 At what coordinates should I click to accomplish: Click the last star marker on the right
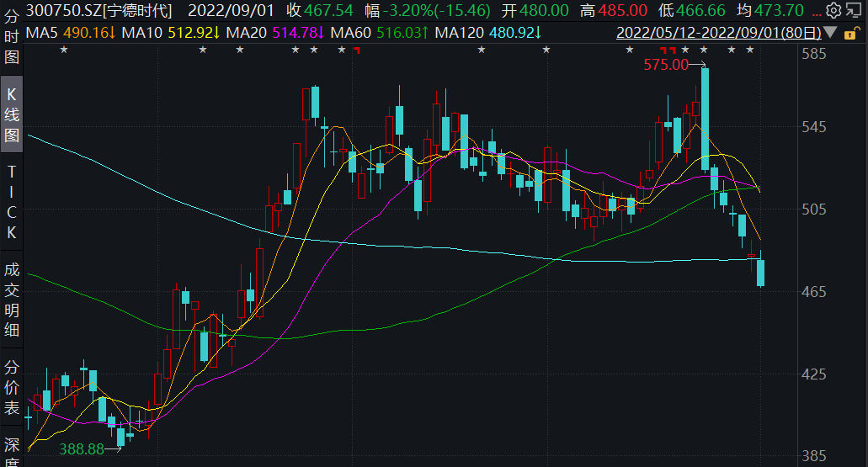[x=750, y=50]
